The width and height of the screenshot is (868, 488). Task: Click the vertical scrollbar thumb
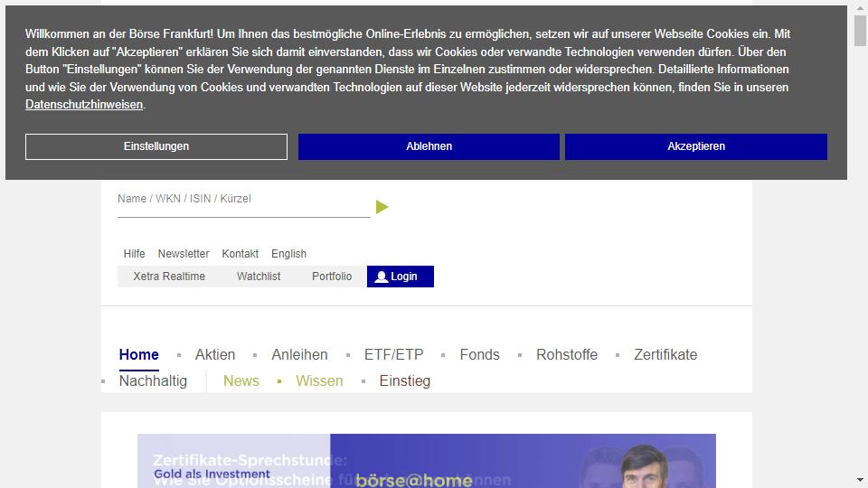pyautogui.click(x=860, y=31)
